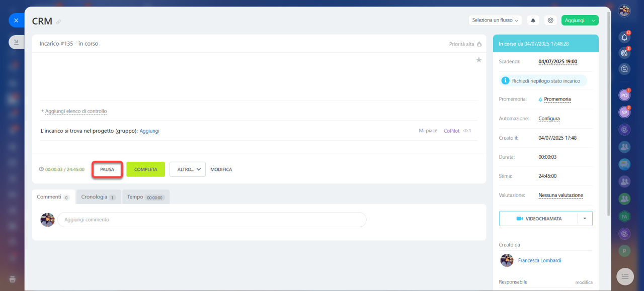This screenshot has height=291, width=644.
Task: Open the green P chat avatar
Action: click(624, 251)
